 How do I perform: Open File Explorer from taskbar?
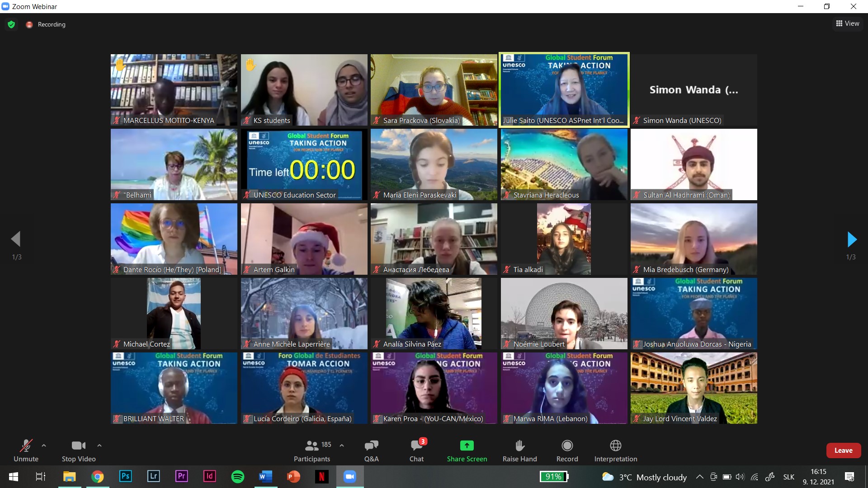tap(69, 477)
